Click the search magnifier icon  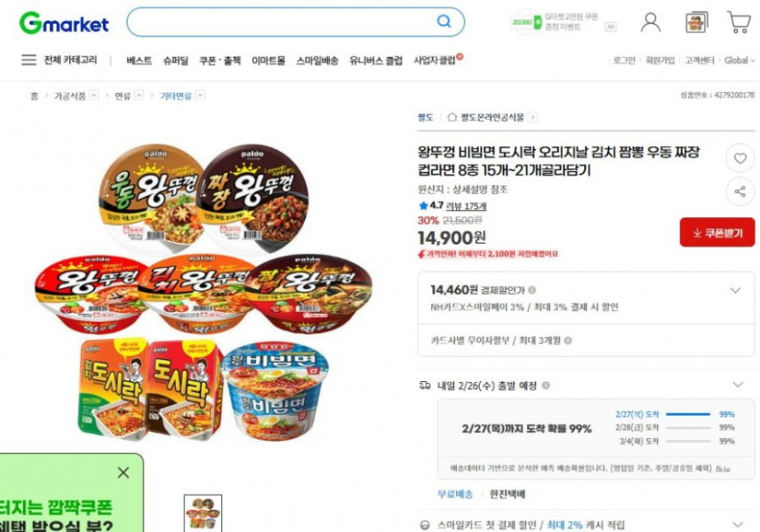pos(444,21)
